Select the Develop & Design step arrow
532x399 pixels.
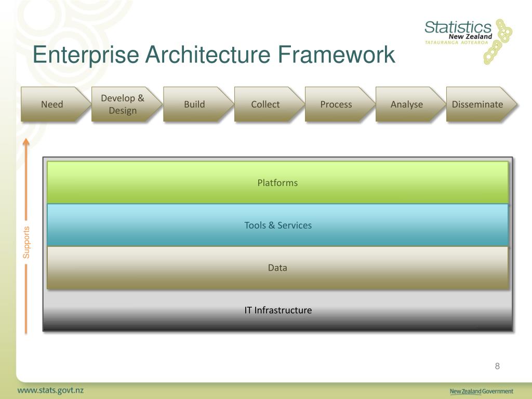[x=126, y=104]
